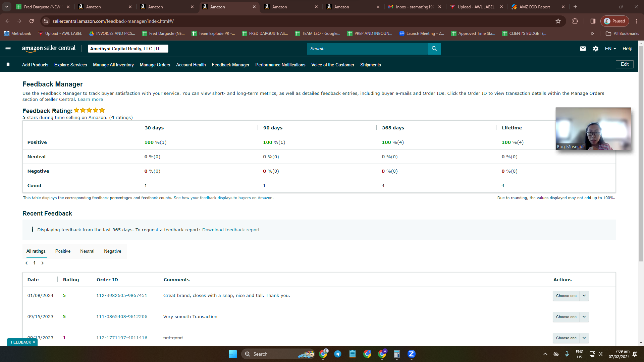
Task: Open Chrome extensions puzzle icon
Action: coord(575,21)
